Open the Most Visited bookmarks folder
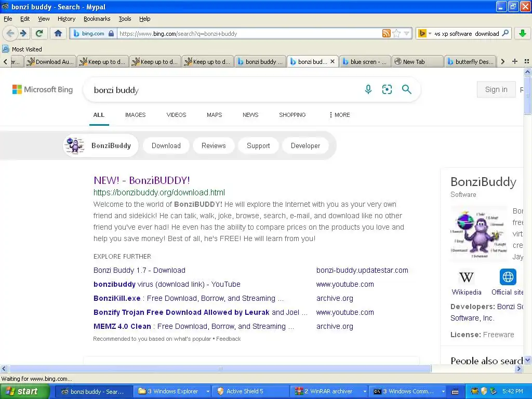Screen dimensions: 532x399 tap(22, 49)
